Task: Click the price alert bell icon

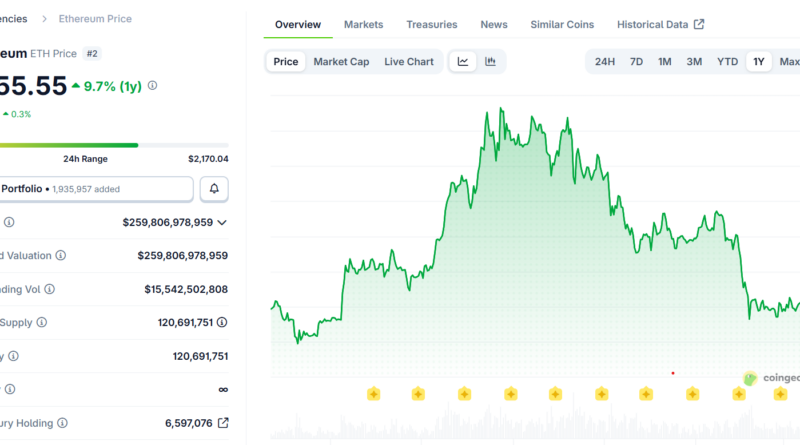Action: [214, 188]
